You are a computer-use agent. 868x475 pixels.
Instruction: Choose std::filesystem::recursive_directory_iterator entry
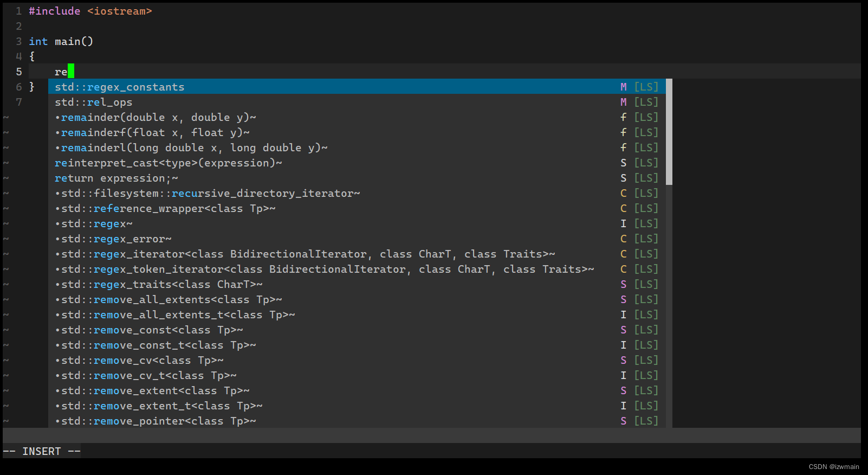point(357,193)
